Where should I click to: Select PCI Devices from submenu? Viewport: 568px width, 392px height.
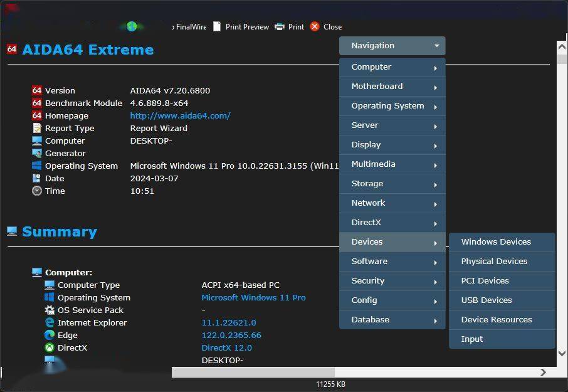[485, 281]
